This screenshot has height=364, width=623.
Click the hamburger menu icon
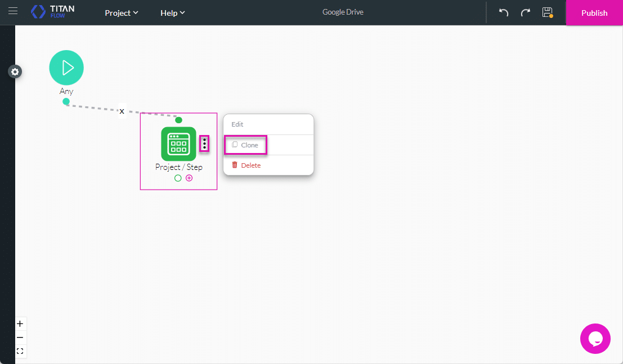pos(13,12)
